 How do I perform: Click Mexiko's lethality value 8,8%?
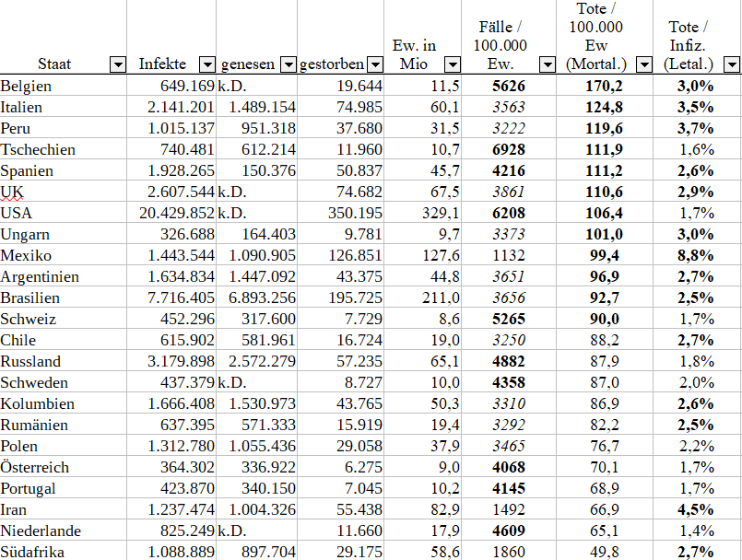(x=695, y=255)
